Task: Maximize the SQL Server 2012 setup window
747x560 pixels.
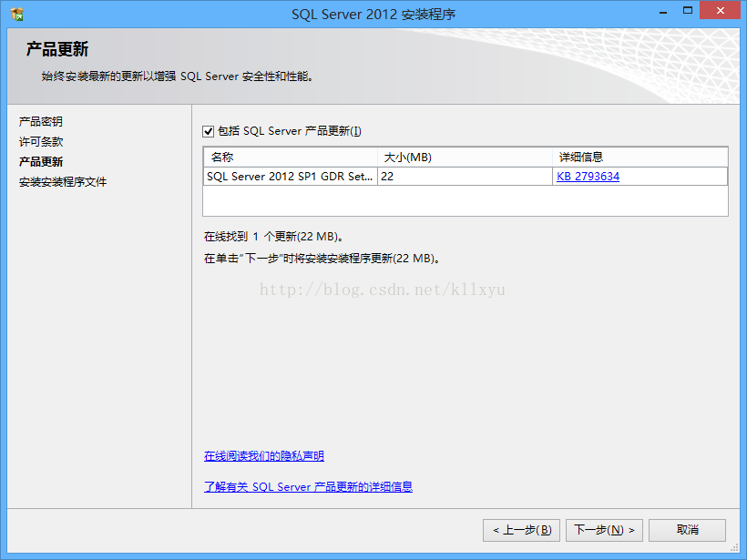Action: point(688,11)
